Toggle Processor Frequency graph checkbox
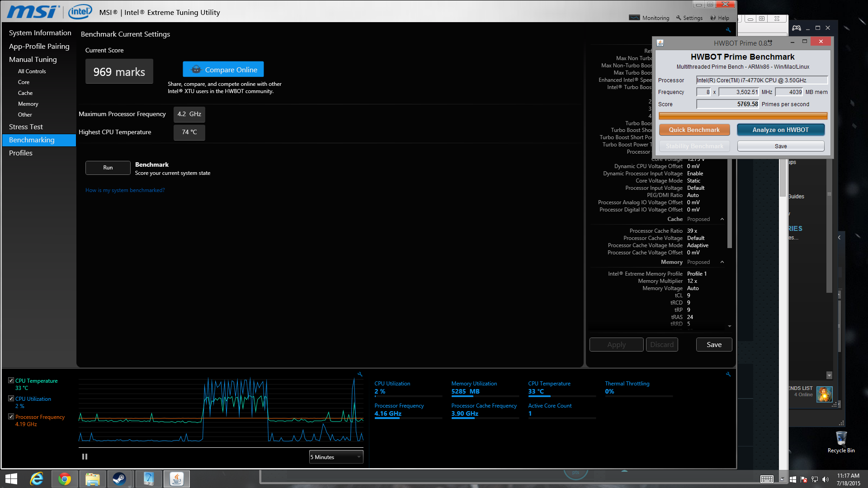Image resolution: width=868 pixels, height=488 pixels. [x=11, y=417]
